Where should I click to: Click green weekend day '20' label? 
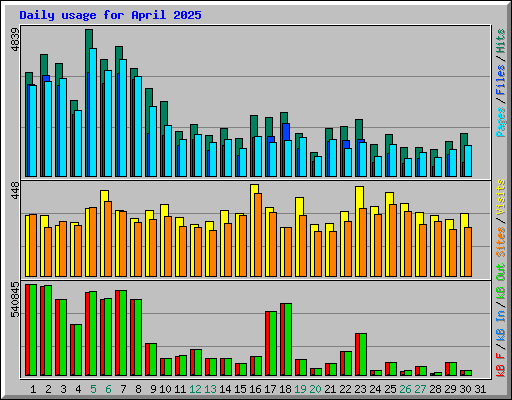tap(315, 389)
